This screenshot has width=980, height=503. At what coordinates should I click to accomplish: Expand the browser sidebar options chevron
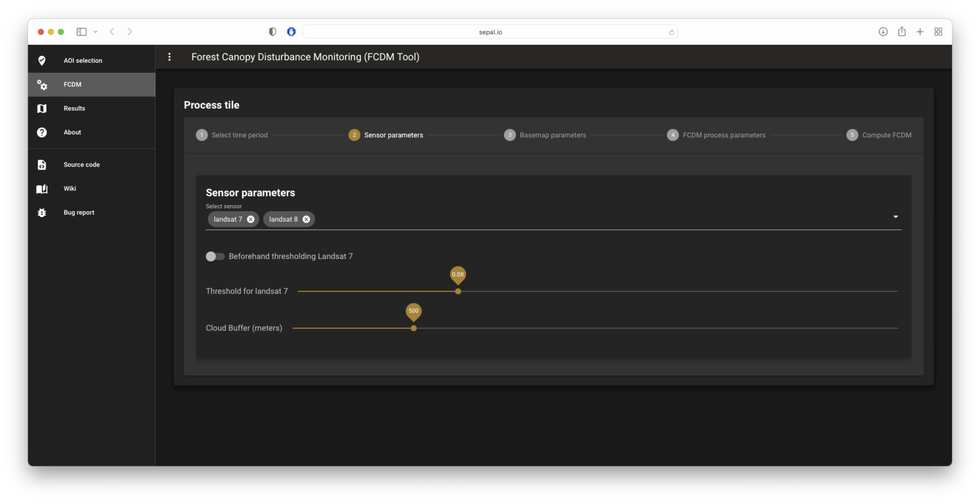(95, 32)
